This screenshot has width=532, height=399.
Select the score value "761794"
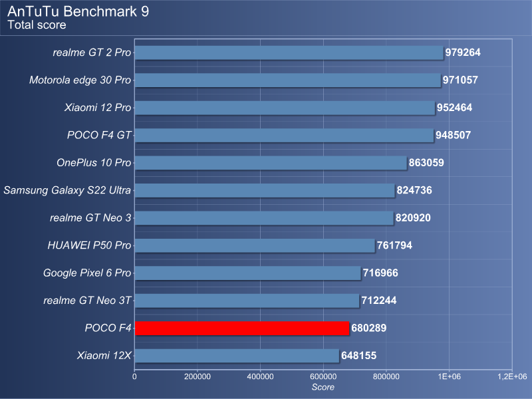[394, 245]
